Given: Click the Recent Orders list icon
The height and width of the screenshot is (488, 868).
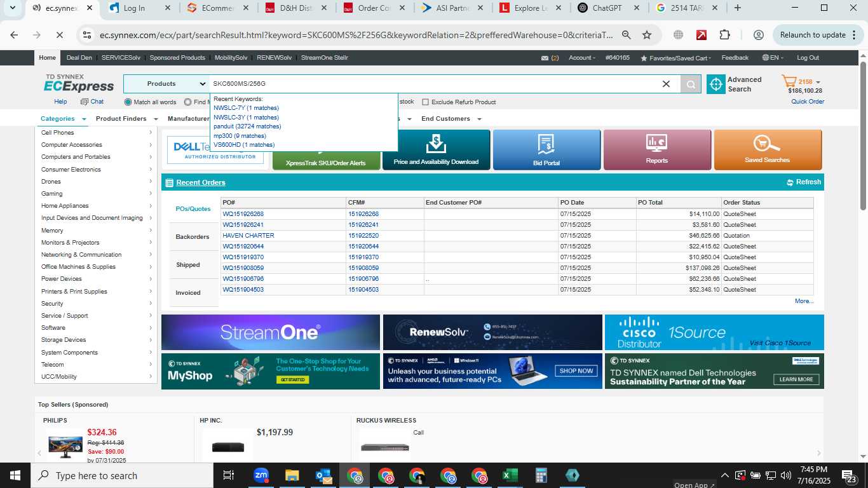Looking at the screenshot, I should (x=169, y=183).
